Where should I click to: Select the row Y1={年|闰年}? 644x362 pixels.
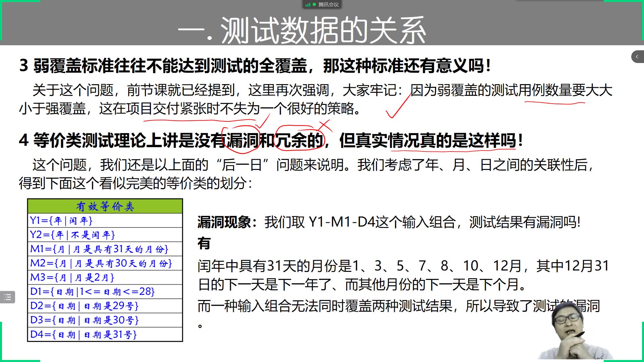pyautogui.click(x=105, y=221)
